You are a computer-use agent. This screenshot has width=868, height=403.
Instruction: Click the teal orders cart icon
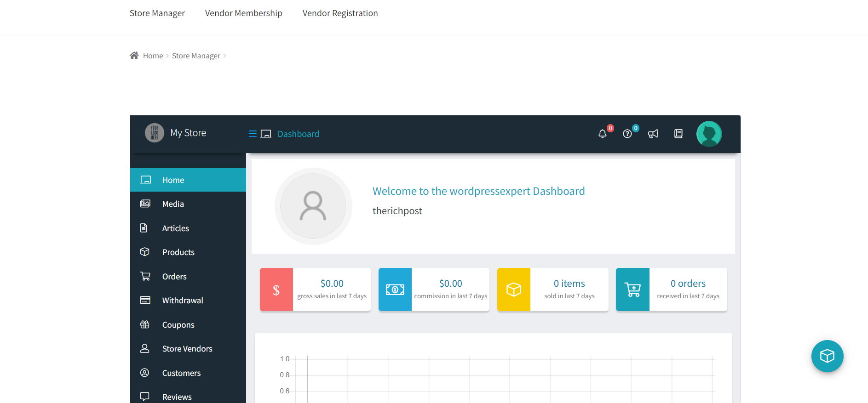(x=632, y=289)
